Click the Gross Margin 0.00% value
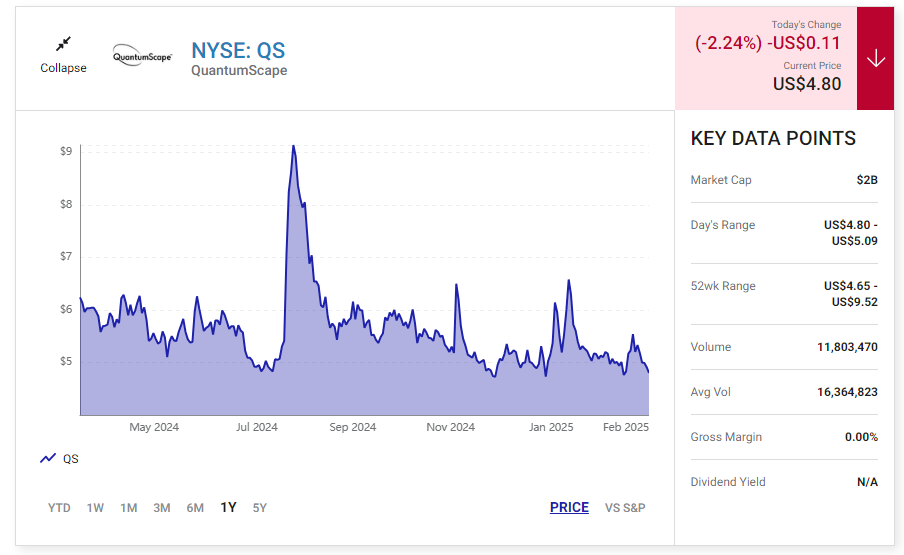 (x=861, y=437)
